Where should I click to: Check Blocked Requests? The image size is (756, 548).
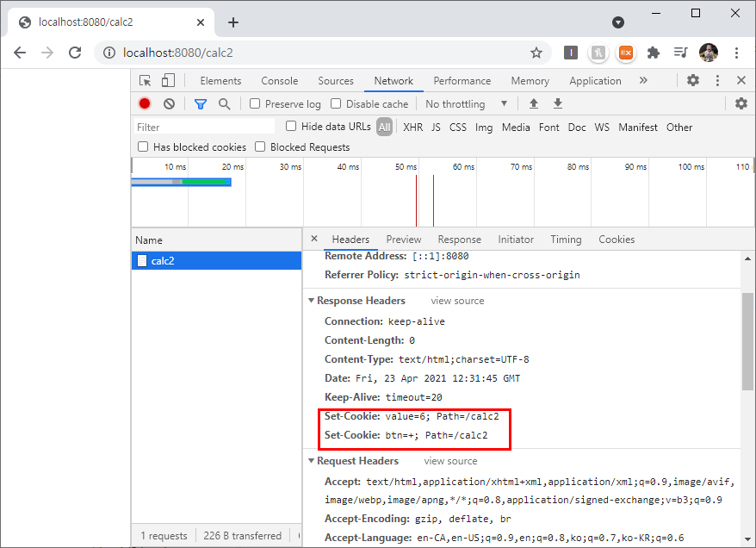coord(260,146)
